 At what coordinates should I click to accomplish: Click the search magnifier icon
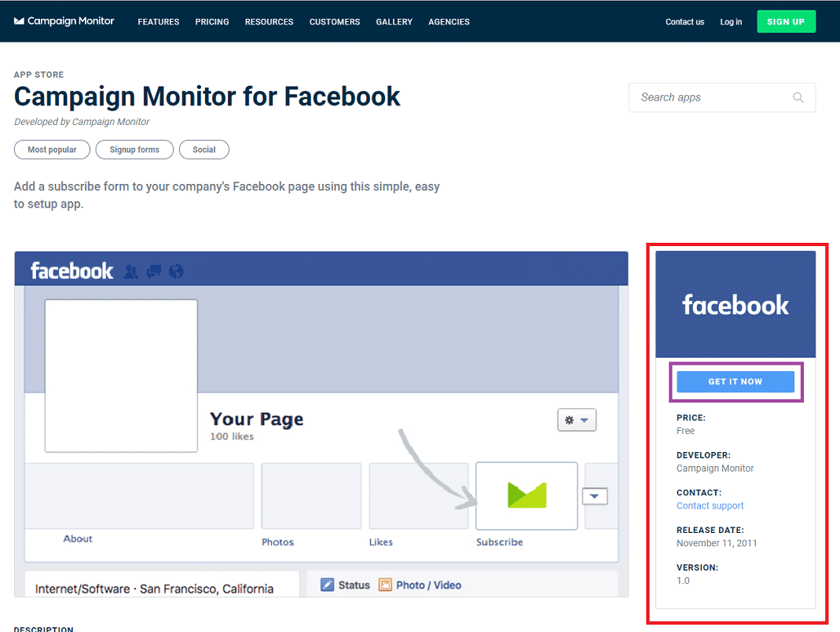[x=798, y=97]
